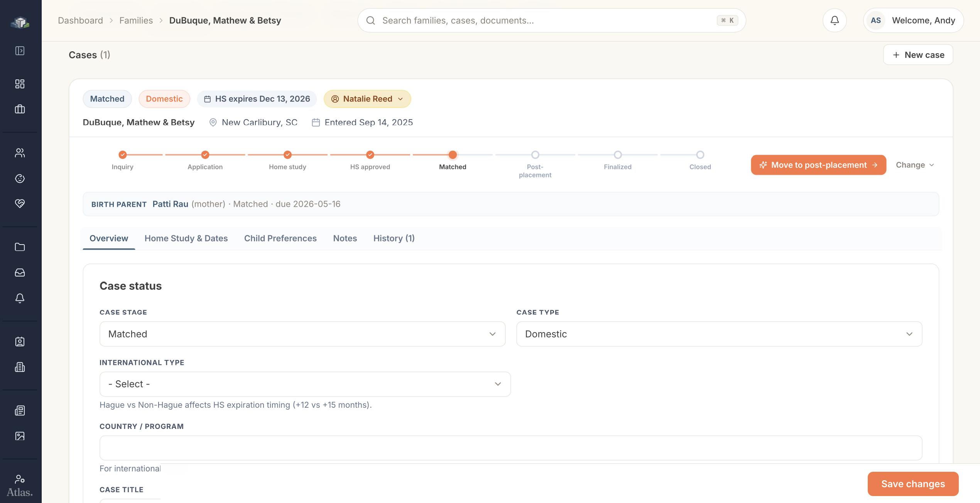
Task: Click the notification bell in top bar
Action: pyautogui.click(x=835, y=20)
